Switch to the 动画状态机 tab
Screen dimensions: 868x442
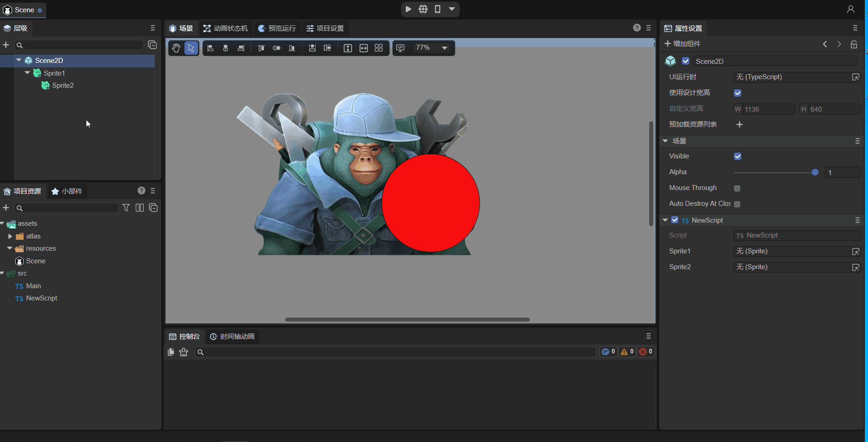[x=226, y=28]
